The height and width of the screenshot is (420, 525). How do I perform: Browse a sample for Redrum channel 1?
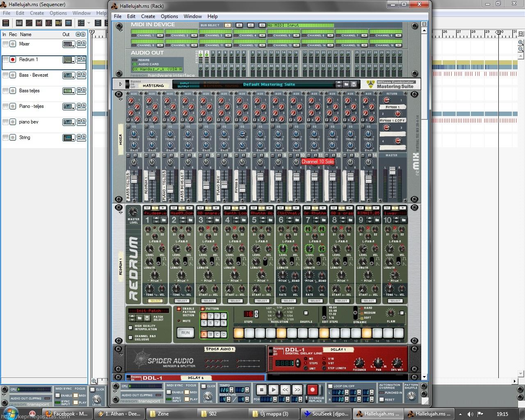164,220
